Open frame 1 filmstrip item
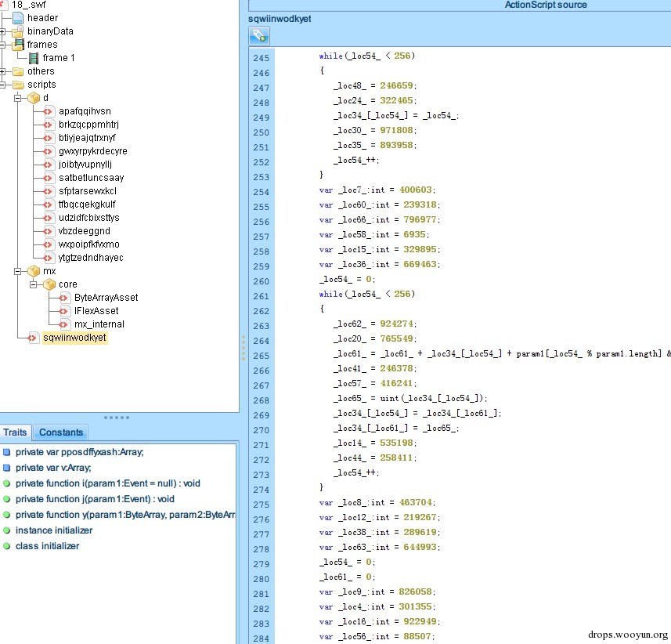The image size is (671, 644). 60,58
